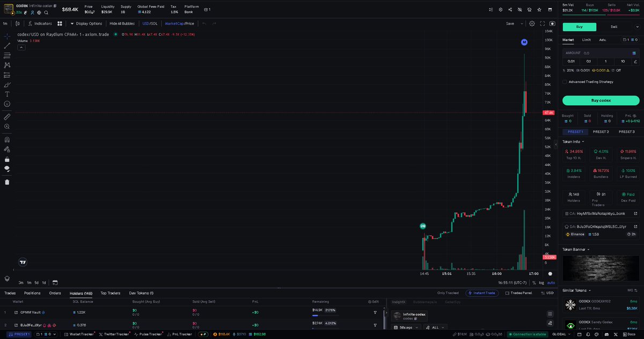The height and width of the screenshot is (339, 644).
Task: Open the Indicators menu
Action: (x=40, y=24)
